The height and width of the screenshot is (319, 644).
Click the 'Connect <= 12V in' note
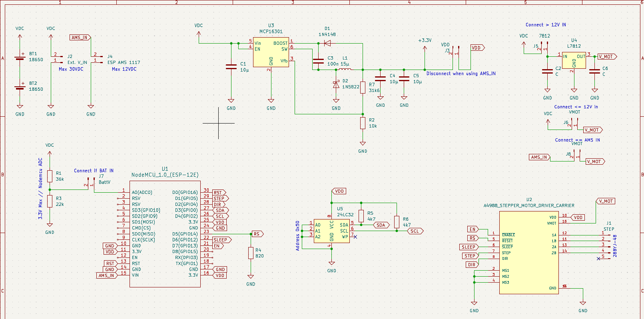(576, 107)
